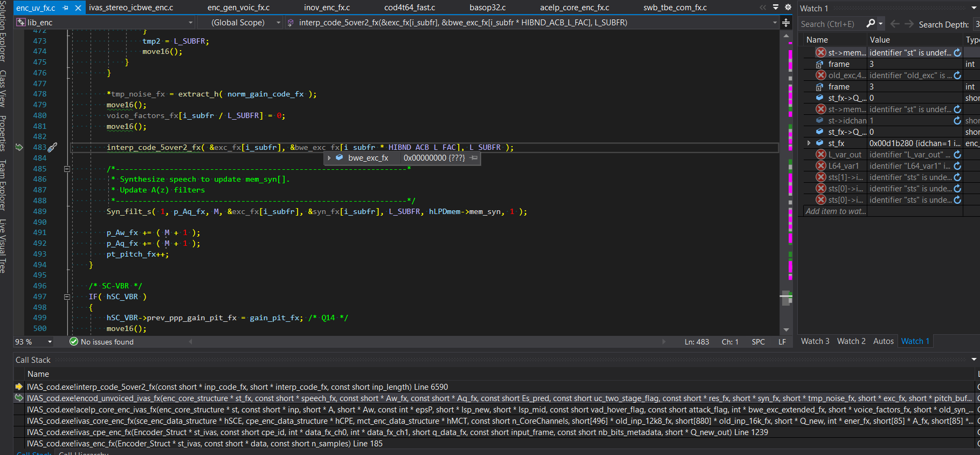
Task: Click the Watch search magnifier icon
Action: pos(871,24)
